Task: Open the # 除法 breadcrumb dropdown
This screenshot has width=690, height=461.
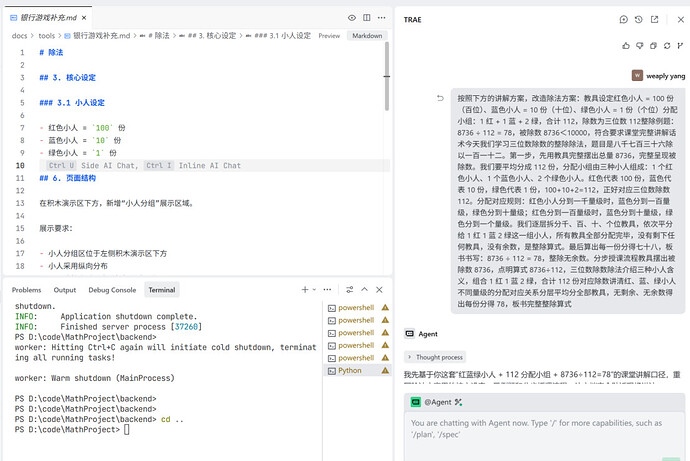Action: [154, 36]
